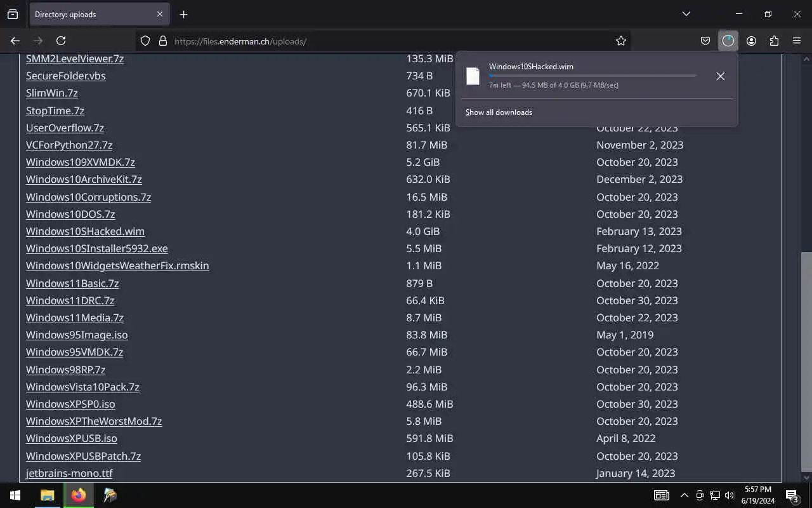The image size is (812, 508).
Task: View site security padlock information
Action: [x=163, y=41]
